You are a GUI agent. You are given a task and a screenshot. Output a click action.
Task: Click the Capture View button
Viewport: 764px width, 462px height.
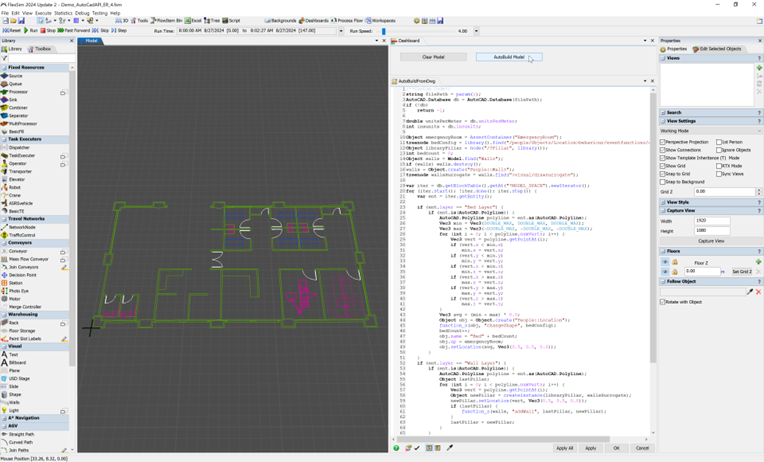tap(711, 241)
